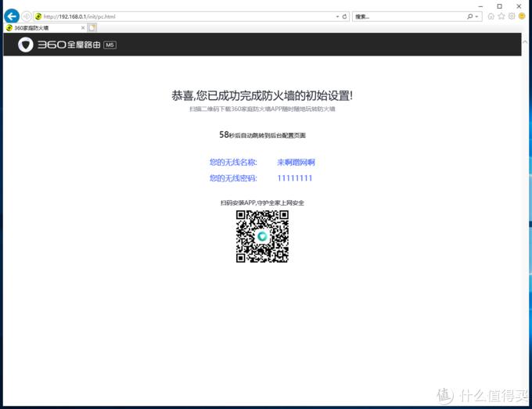The image size is (532, 409).
Task: Close the 360家庭防火墙 tab
Action: tap(83, 28)
